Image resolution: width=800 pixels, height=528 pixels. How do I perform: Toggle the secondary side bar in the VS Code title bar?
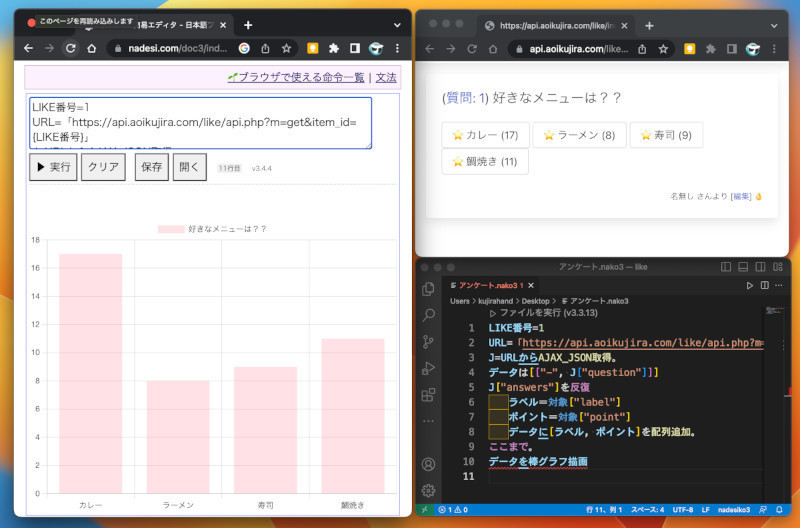[x=760, y=267]
